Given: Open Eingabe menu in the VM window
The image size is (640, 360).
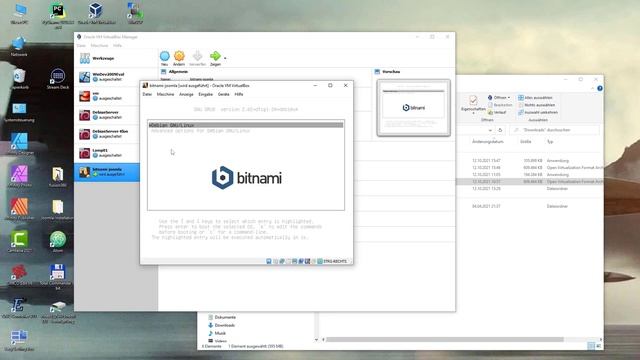Looking at the screenshot, I should [205, 94].
